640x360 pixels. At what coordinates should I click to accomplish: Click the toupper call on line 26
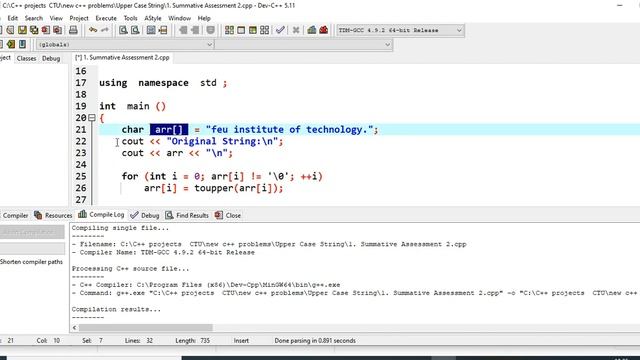pos(213,188)
